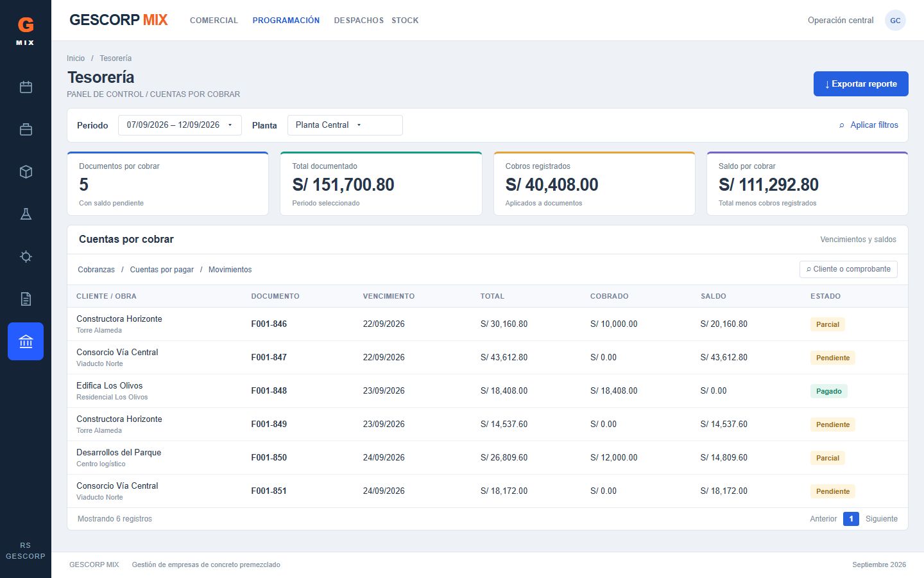Go to the Siguiente page
The height and width of the screenshot is (578, 924).
pos(882,519)
